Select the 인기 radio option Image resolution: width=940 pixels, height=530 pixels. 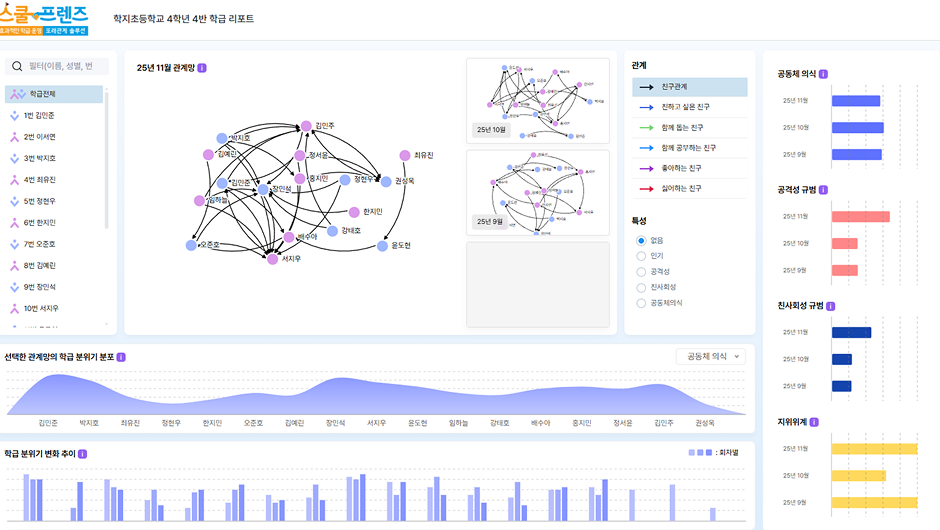point(641,256)
